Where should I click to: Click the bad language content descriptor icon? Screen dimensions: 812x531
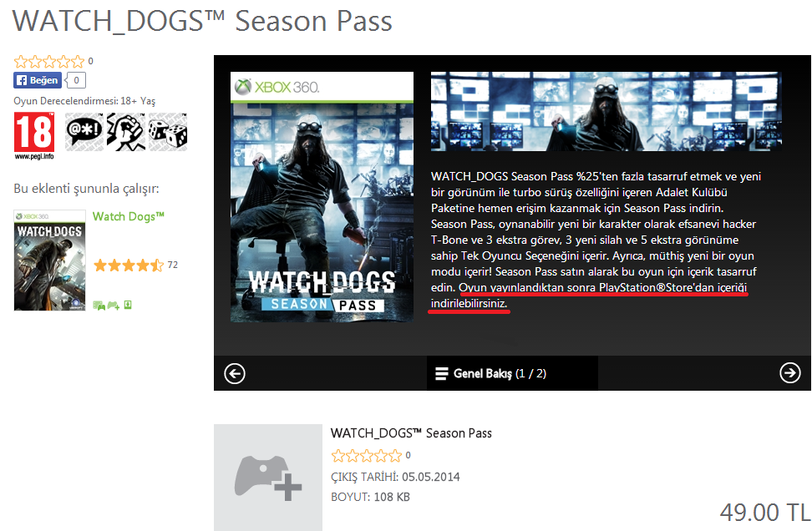tap(84, 131)
